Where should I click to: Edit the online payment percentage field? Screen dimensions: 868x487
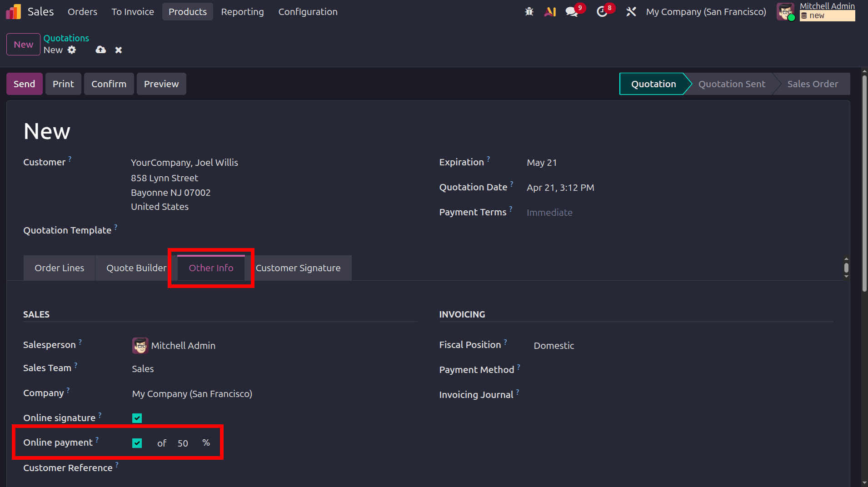[x=183, y=443]
